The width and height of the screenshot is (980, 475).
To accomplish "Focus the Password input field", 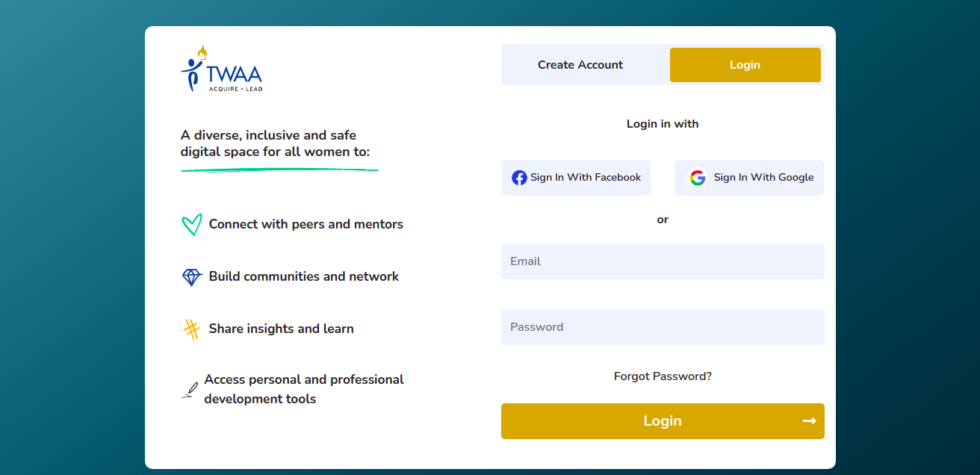I will click(663, 327).
